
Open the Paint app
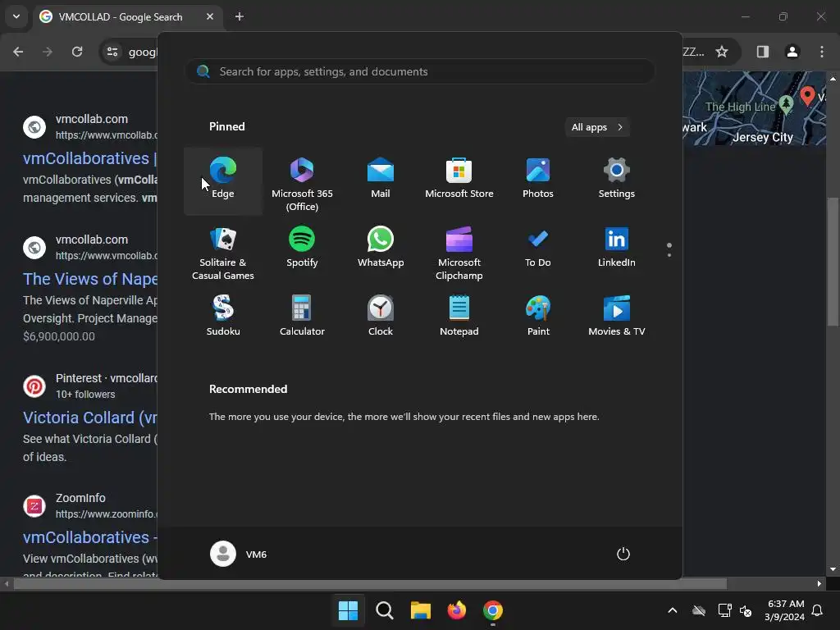click(538, 318)
